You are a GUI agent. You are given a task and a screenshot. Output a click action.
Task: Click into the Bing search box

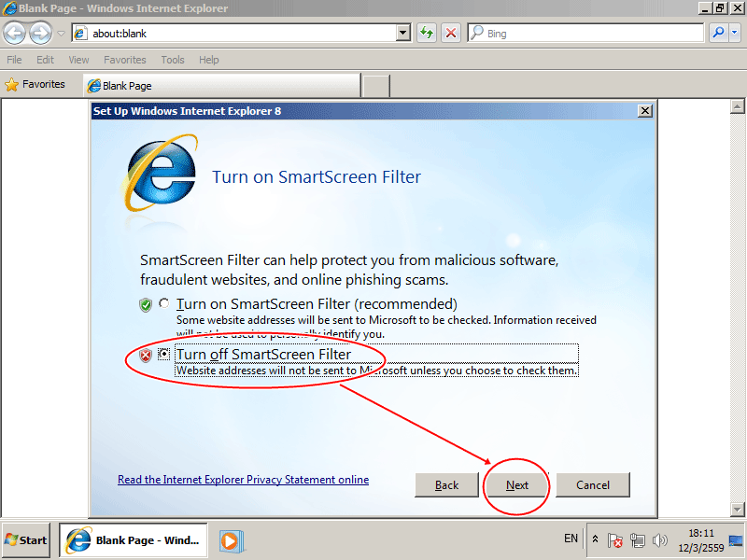(585, 33)
